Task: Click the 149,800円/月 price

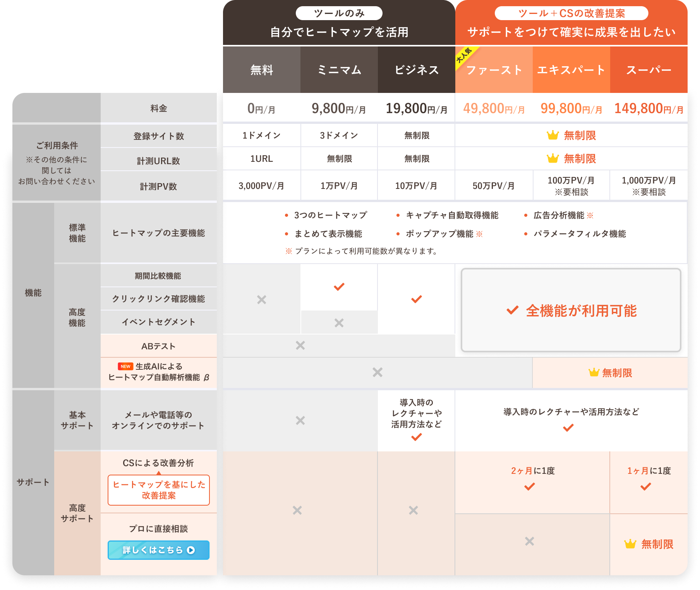Action: (649, 108)
